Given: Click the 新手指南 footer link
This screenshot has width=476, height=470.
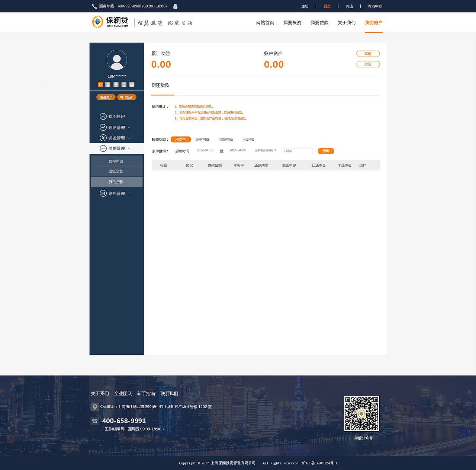Looking at the screenshot, I should click(146, 394).
